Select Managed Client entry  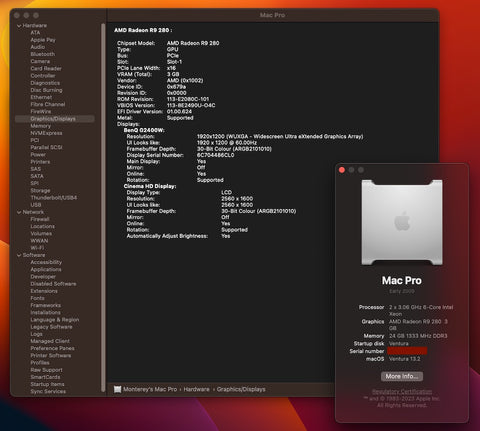[x=50, y=341]
